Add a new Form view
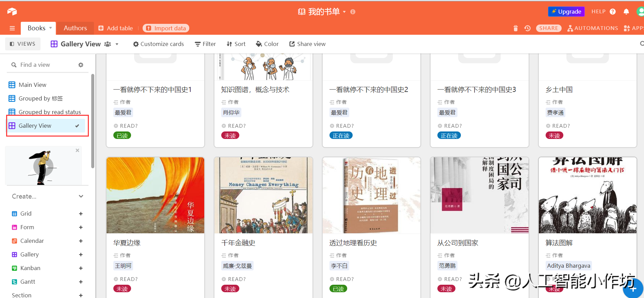644x298 pixels. (x=81, y=228)
